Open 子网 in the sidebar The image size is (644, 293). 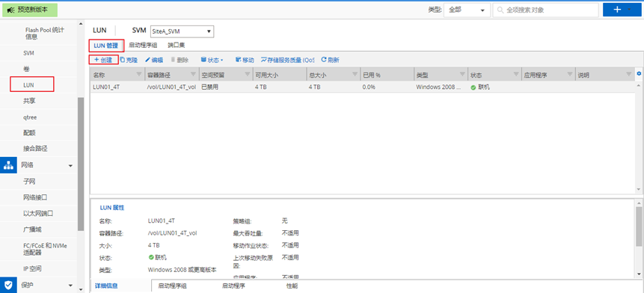coord(29,182)
